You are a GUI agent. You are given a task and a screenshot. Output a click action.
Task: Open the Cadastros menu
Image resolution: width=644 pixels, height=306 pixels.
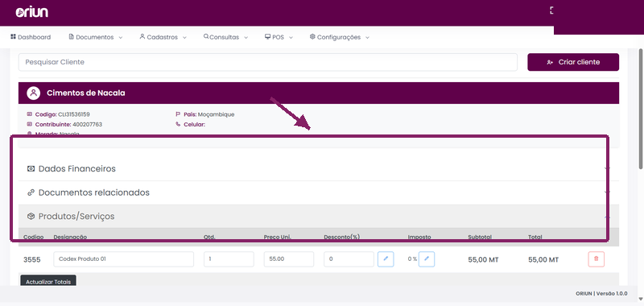coord(163,37)
